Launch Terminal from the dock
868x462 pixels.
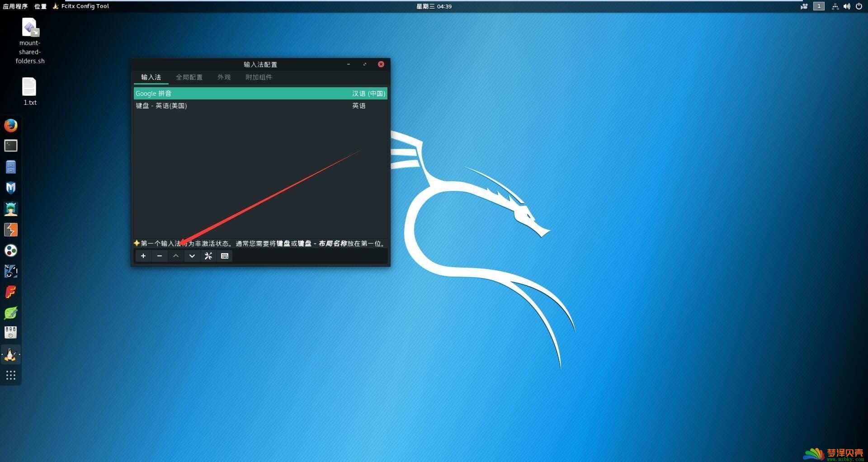pyautogui.click(x=11, y=146)
